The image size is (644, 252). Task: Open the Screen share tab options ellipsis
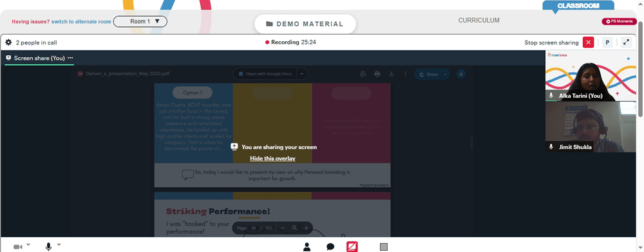pos(70,58)
